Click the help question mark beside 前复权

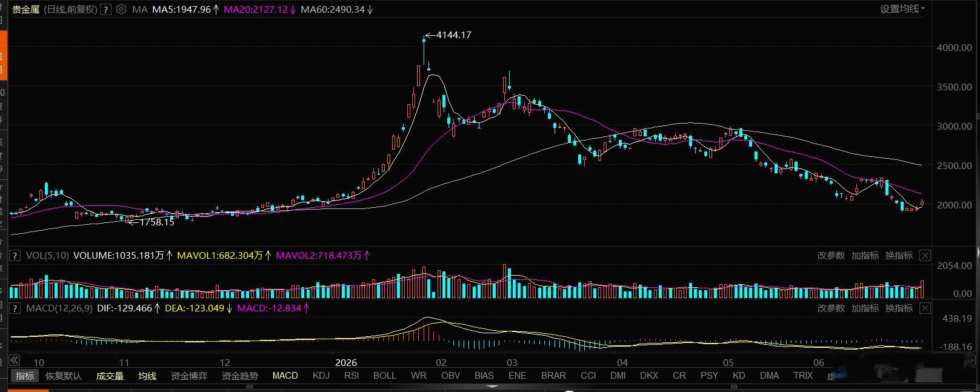(105, 9)
